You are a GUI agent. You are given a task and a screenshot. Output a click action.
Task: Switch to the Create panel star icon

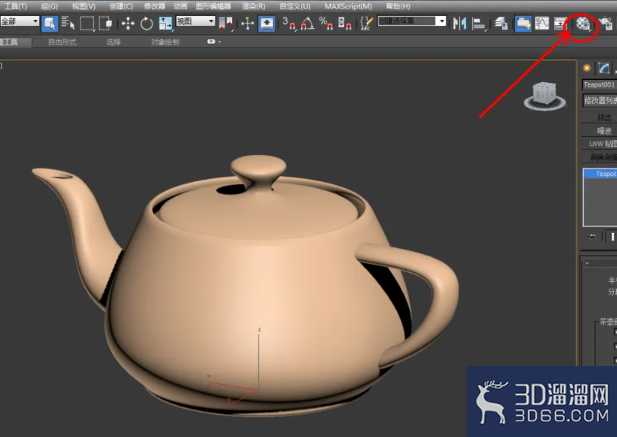(x=587, y=68)
